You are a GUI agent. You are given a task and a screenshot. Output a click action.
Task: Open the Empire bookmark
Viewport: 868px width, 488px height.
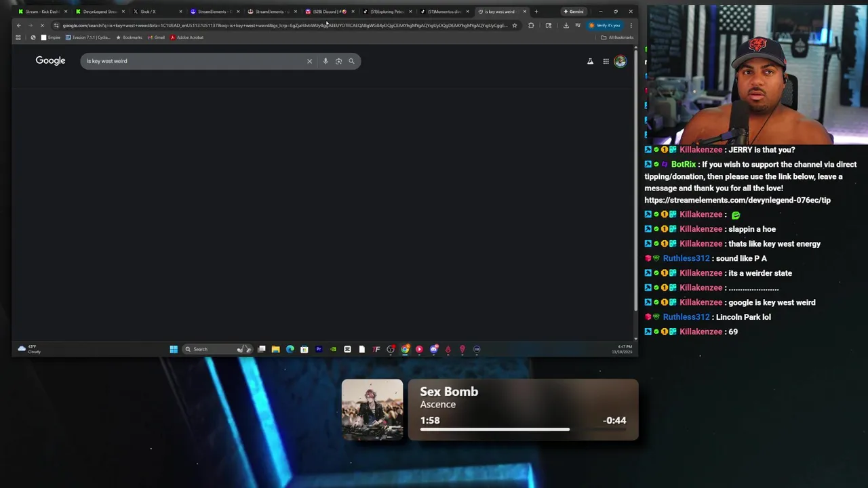pyautogui.click(x=51, y=37)
